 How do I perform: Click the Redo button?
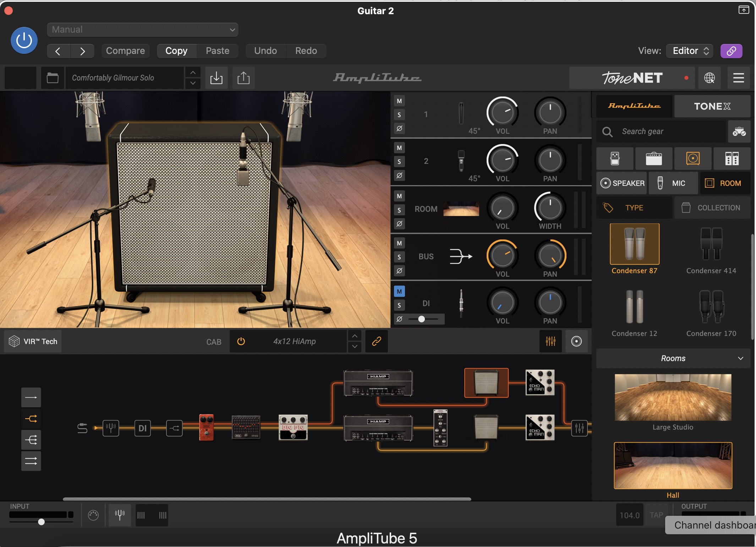306,51
